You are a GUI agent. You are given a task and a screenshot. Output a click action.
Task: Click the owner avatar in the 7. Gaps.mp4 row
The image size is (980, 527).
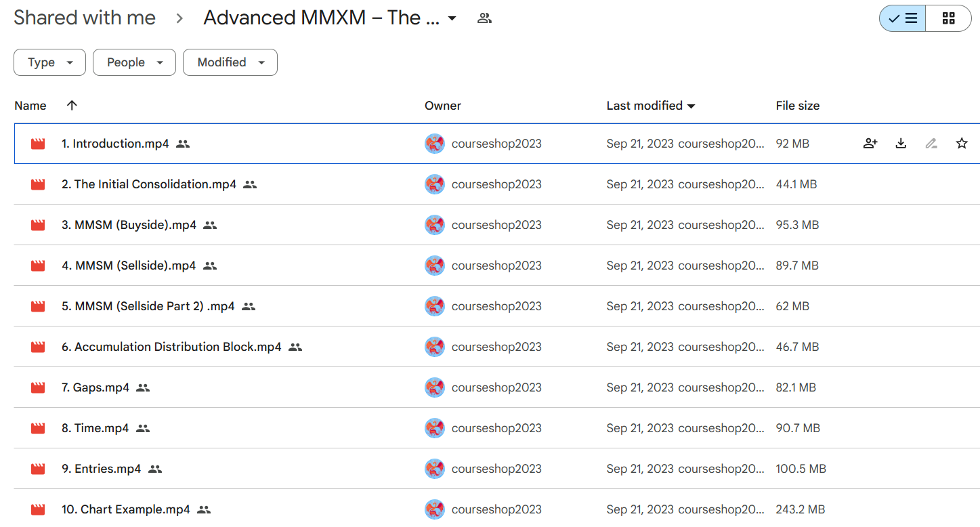[x=435, y=387]
